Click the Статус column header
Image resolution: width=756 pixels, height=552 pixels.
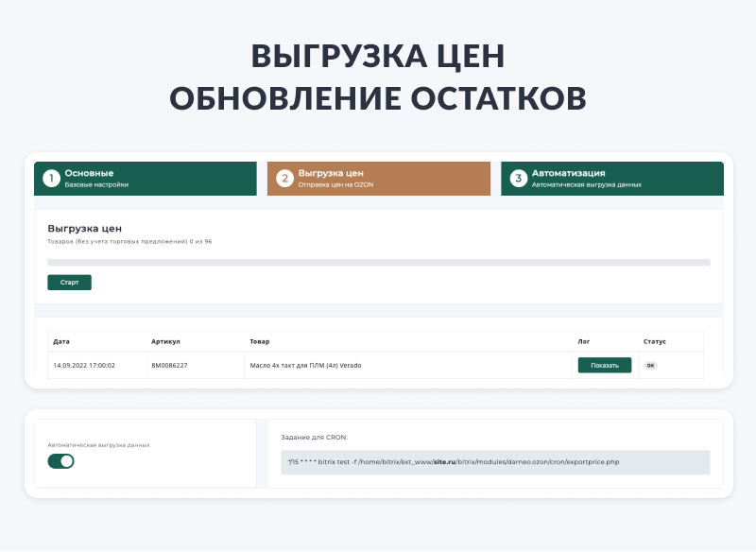(654, 341)
